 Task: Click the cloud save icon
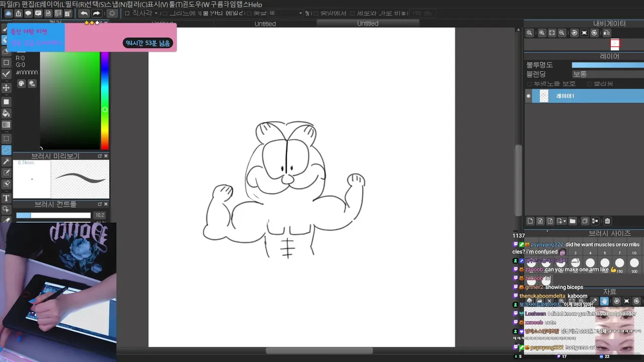tap(9, 13)
